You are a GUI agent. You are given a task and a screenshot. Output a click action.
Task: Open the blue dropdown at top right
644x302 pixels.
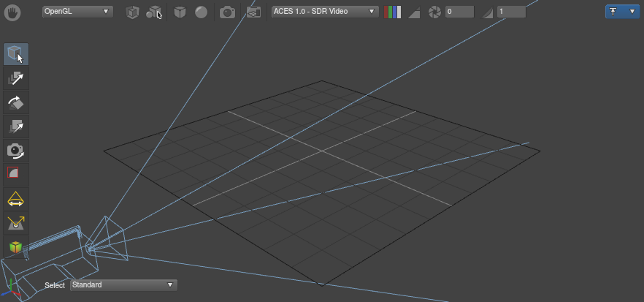(621, 12)
